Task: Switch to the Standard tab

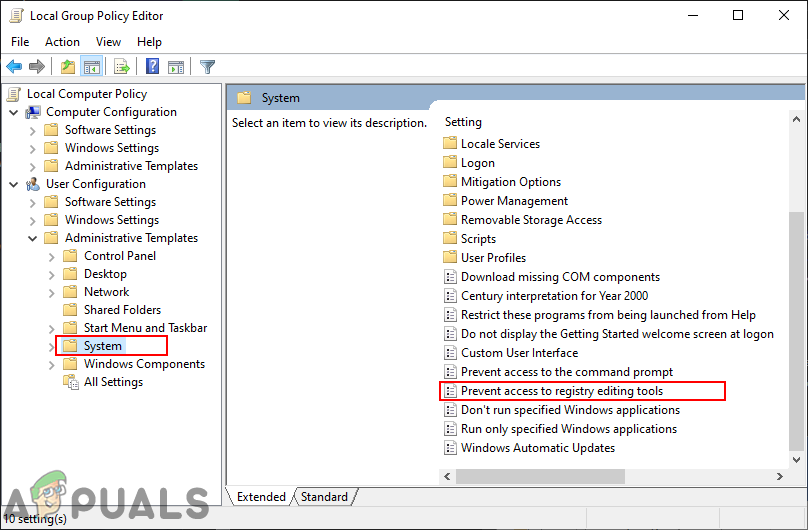Action: point(324,497)
